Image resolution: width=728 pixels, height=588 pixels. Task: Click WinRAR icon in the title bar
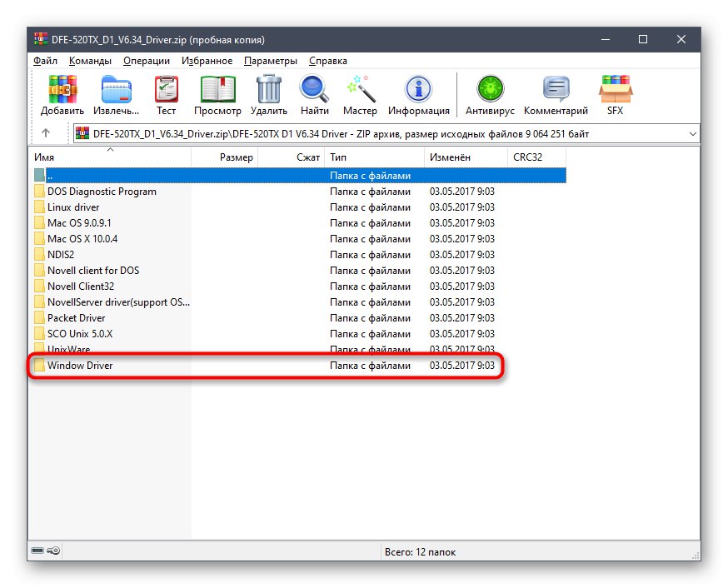tap(41, 39)
